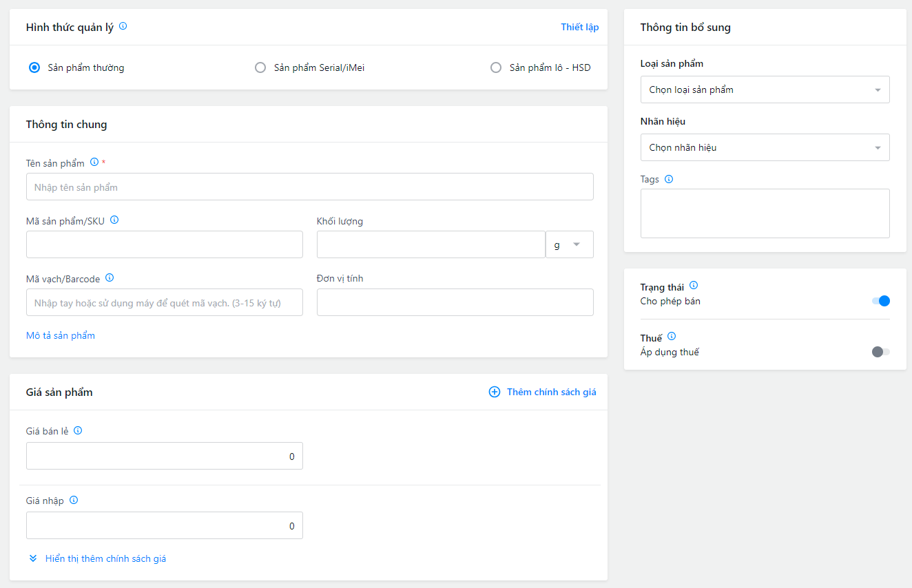Click info icon next to Trạng thái
Viewport: 912px width, 588px height.
click(x=694, y=285)
